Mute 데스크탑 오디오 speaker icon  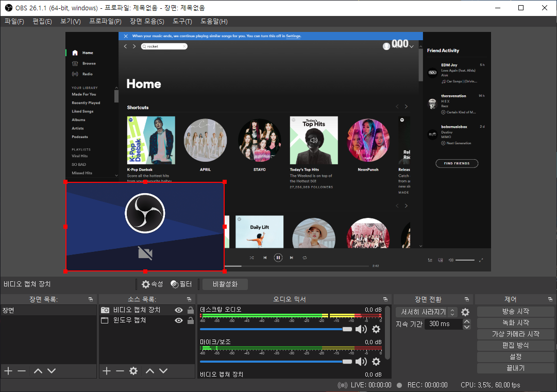tap(361, 329)
